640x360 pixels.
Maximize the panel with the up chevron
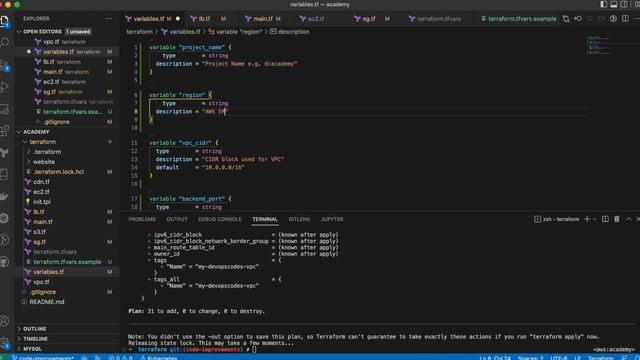(629, 219)
